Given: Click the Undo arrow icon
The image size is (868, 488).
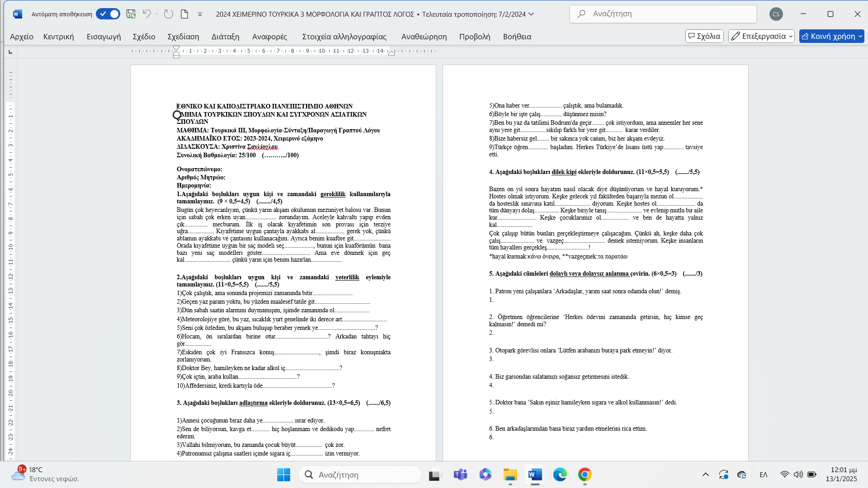Looking at the screenshot, I should pyautogui.click(x=146, y=14).
